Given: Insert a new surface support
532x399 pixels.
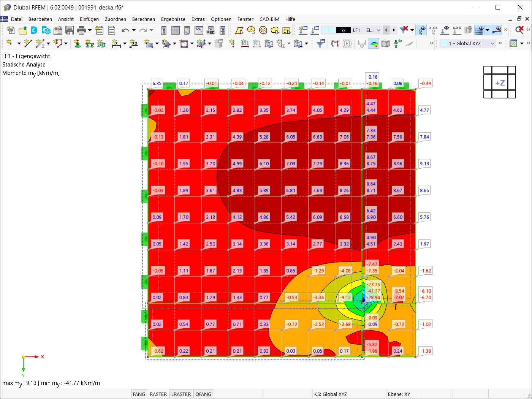Looking at the screenshot, I should [101, 43].
